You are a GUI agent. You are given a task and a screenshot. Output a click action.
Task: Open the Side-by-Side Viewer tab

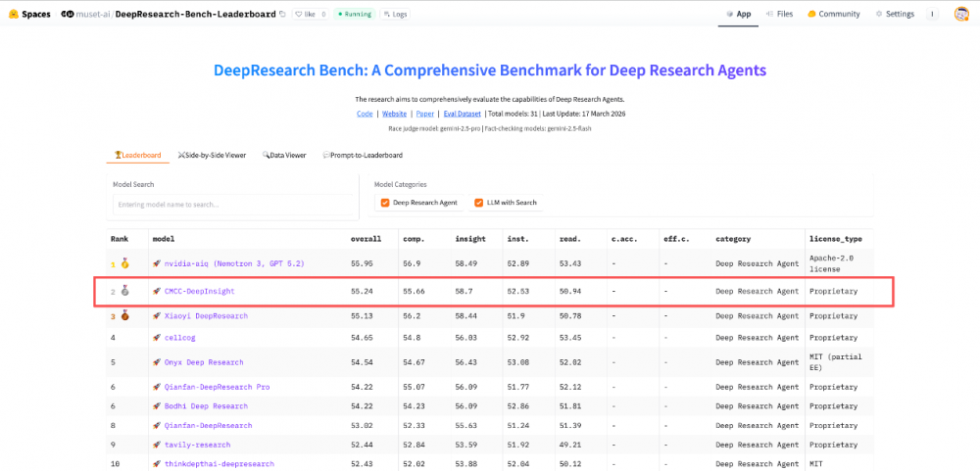212,155
